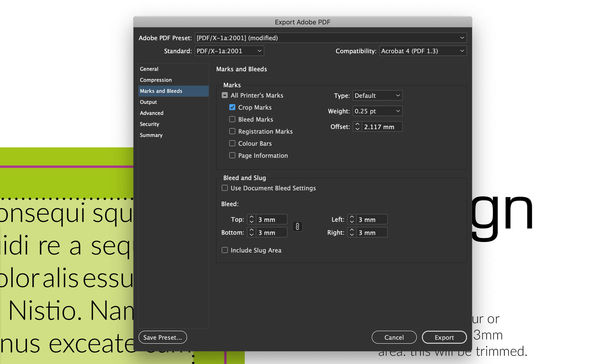
Task: Click the Offset value stepper arrows
Action: click(357, 126)
